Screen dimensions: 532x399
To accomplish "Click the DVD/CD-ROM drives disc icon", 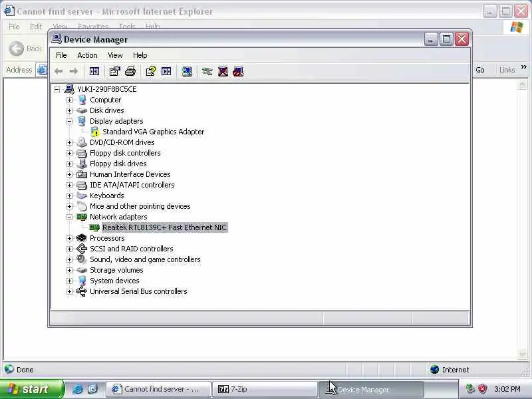I will pyautogui.click(x=82, y=142).
